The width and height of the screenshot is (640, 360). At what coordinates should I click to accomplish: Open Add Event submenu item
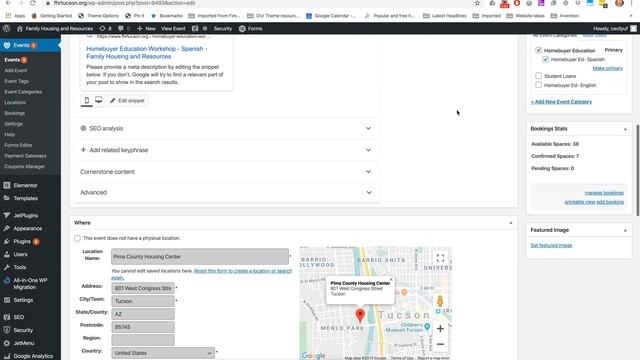tap(16, 71)
